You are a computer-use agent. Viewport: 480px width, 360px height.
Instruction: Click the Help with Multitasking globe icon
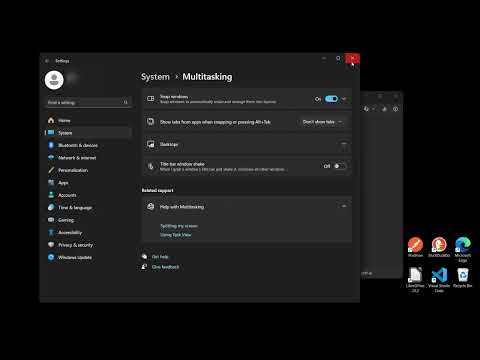click(151, 206)
